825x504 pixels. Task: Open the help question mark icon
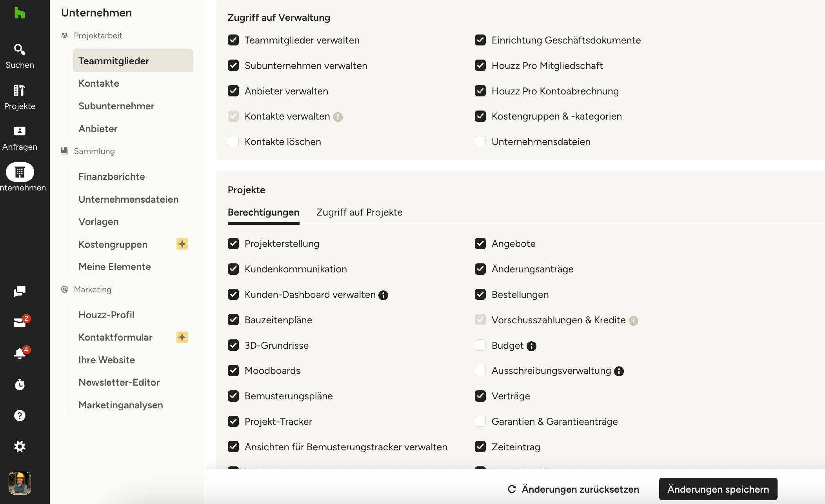click(20, 415)
